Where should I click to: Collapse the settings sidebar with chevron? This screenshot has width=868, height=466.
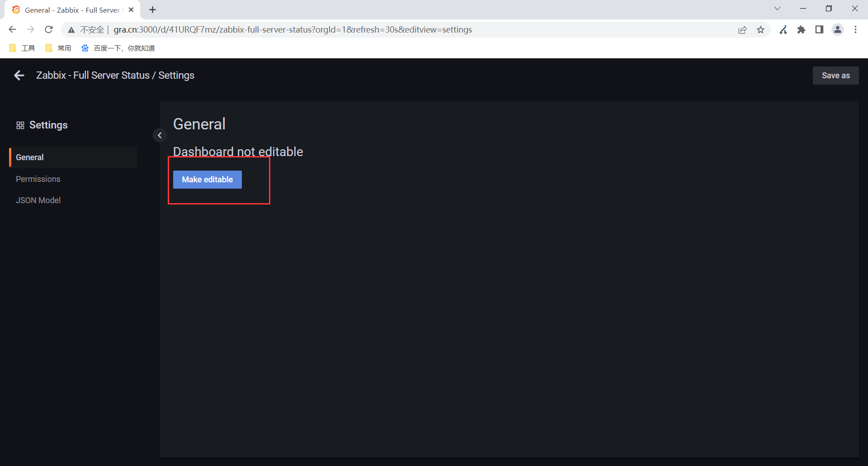(160, 135)
